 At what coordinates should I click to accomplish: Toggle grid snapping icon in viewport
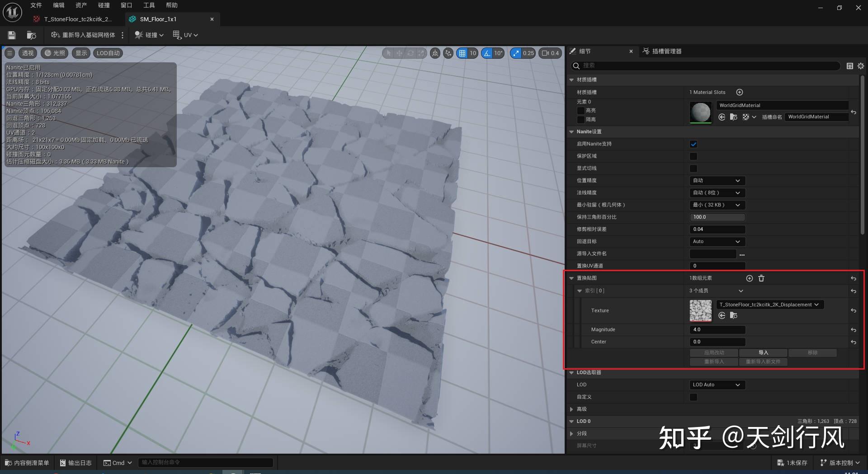pos(462,53)
